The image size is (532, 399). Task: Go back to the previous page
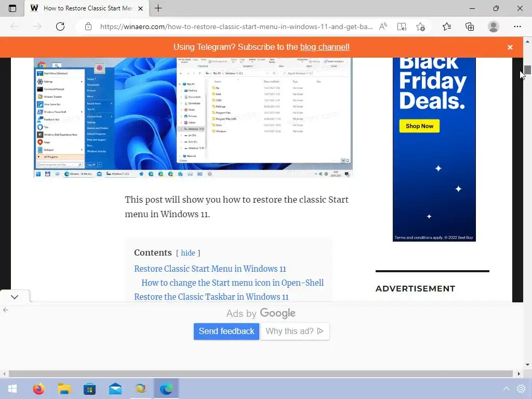pyautogui.click(x=15, y=26)
